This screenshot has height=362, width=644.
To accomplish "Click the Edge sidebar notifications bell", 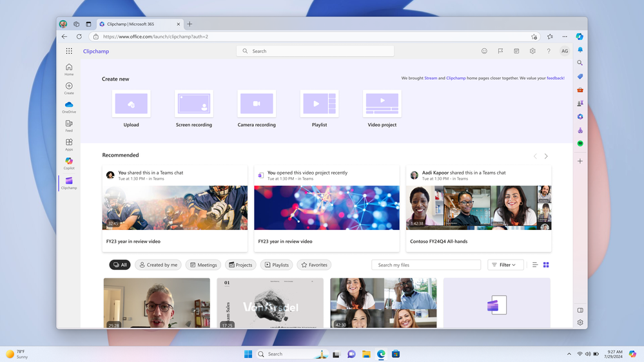I will tap(580, 50).
